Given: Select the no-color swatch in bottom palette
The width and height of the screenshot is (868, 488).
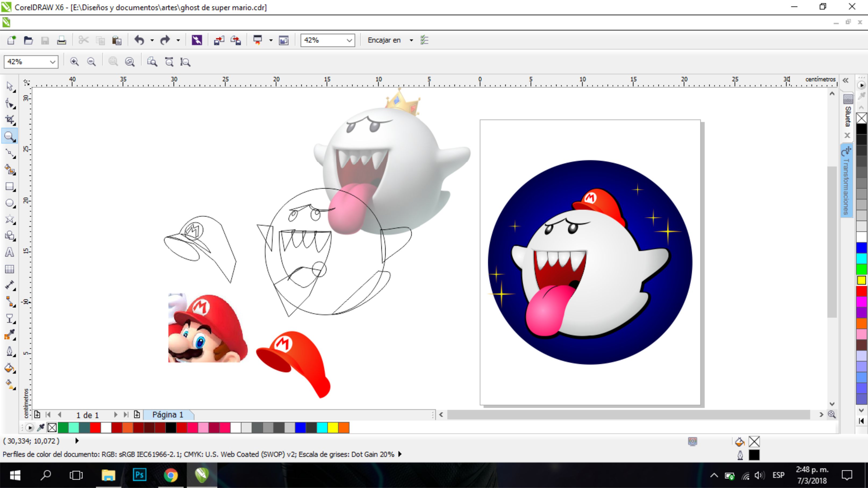Looking at the screenshot, I should pyautogui.click(x=52, y=427).
